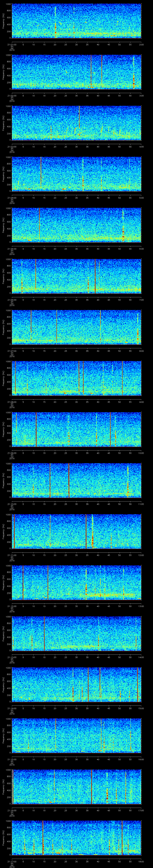
Task: Pick the spectrogram panel starting at 21:09:00
Action: tap(77, 429)
